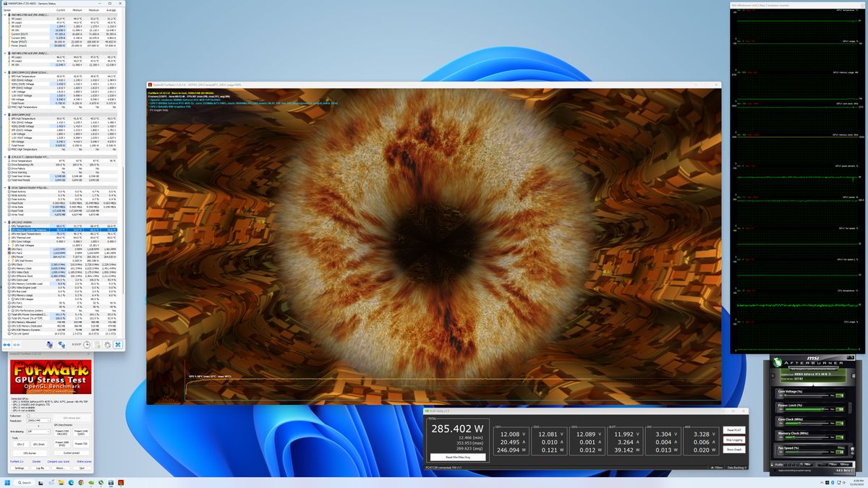Toggle Apply overclocking at system startup in Afterburner
This screenshot has height=488, width=868.
click(775, 470)
